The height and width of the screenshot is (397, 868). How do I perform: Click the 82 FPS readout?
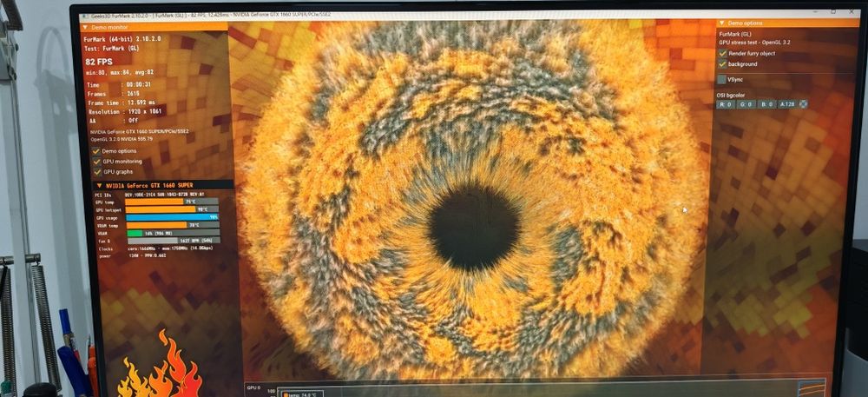(x=99, y=62)
